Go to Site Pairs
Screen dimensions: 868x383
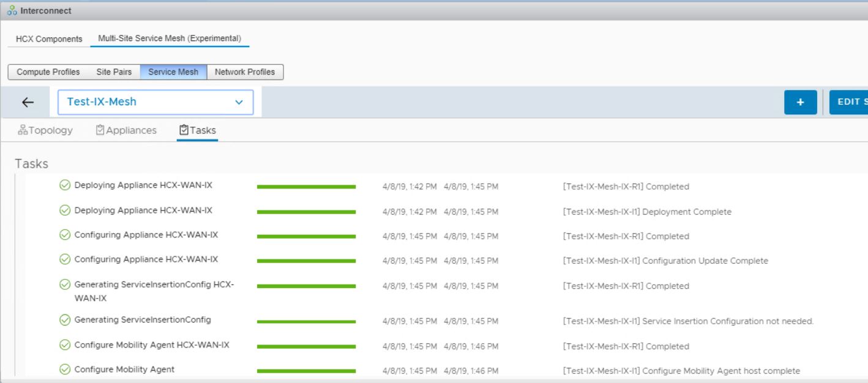(x=114, y=72)
